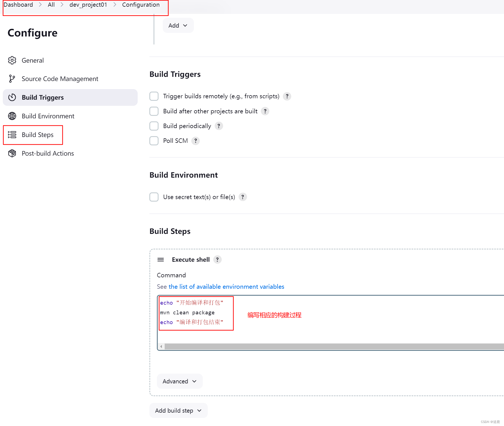Open the Add build step dropdown

tap(178, 411)
